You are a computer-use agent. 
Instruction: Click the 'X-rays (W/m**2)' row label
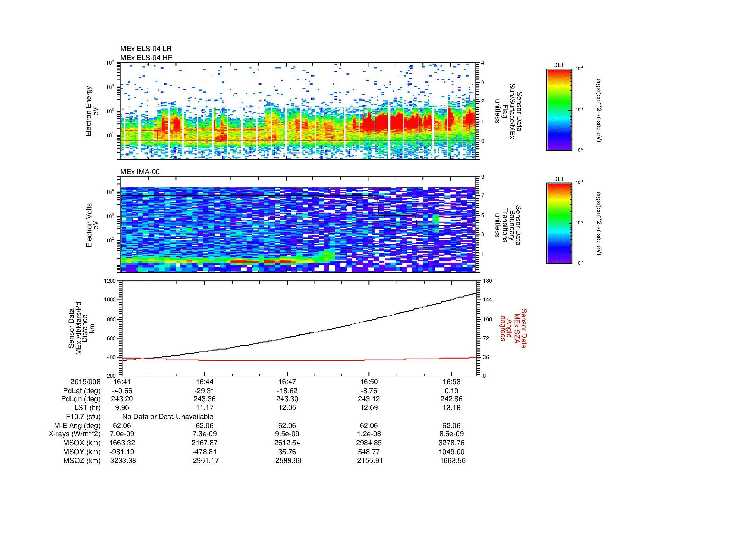[x=74, y=434]
